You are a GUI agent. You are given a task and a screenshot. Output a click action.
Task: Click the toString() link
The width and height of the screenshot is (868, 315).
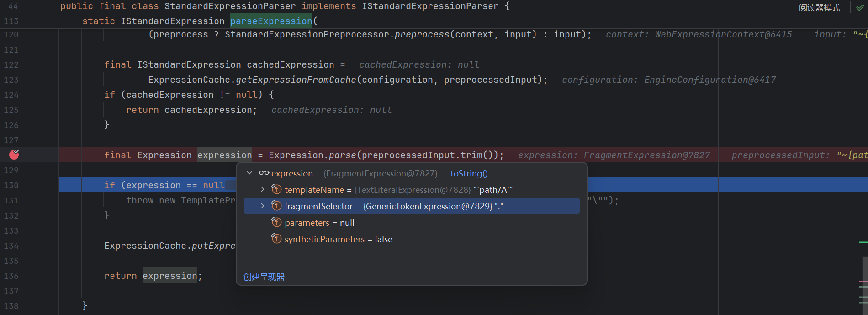(x=469, y=174)
